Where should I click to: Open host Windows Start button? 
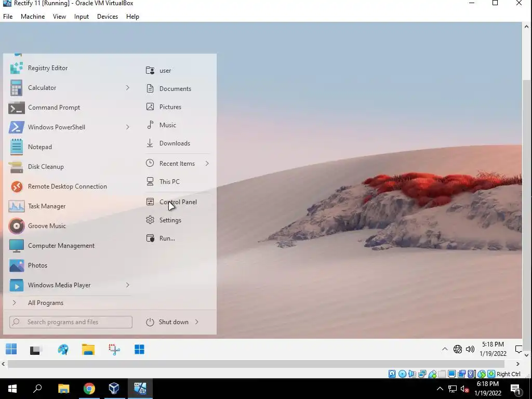point(12,389)
